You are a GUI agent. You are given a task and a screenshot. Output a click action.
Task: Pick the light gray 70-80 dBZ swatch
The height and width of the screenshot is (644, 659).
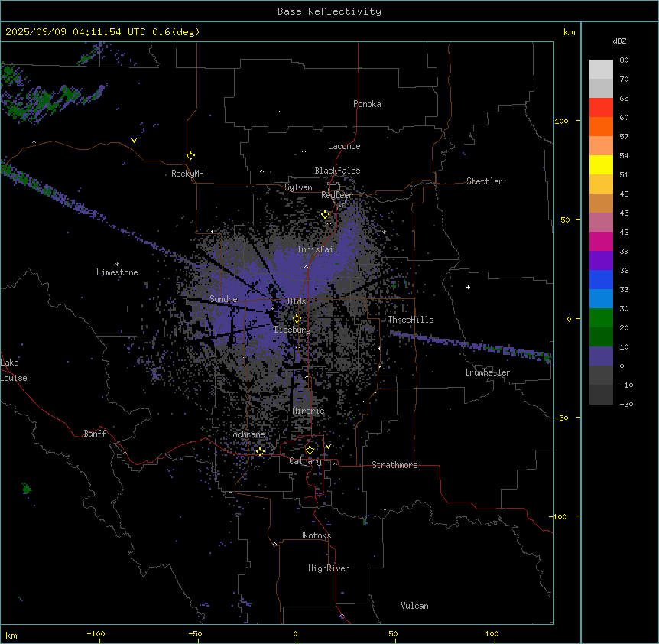point(601,69)
